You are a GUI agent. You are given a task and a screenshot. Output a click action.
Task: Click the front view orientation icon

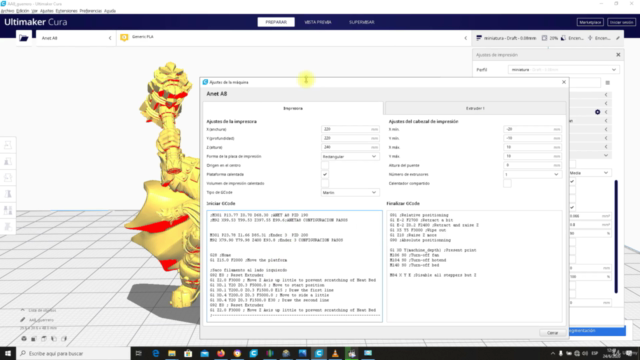click(34, 339)
